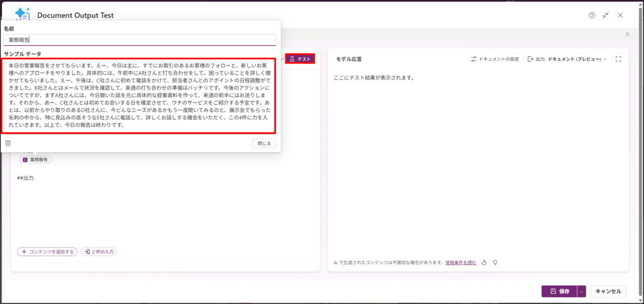Click the 保存 save button
The width and height of the screenshot is (644, 304).
point(559,292)
